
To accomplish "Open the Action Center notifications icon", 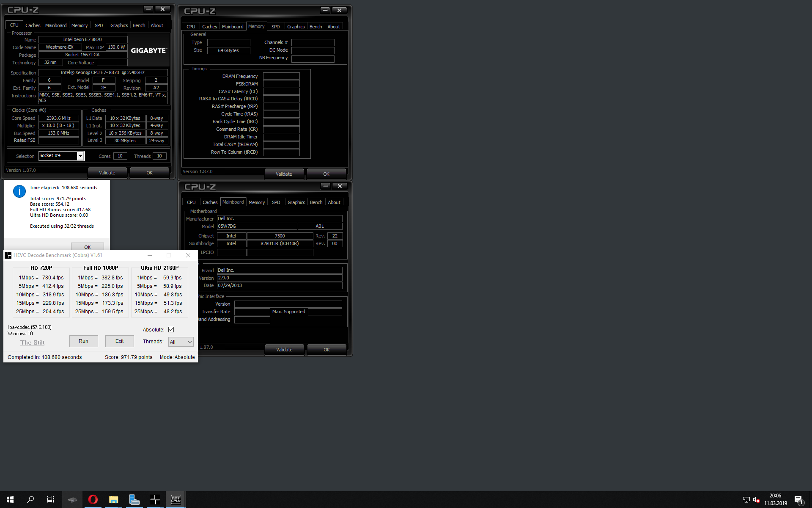I will [x=798, y=500].
